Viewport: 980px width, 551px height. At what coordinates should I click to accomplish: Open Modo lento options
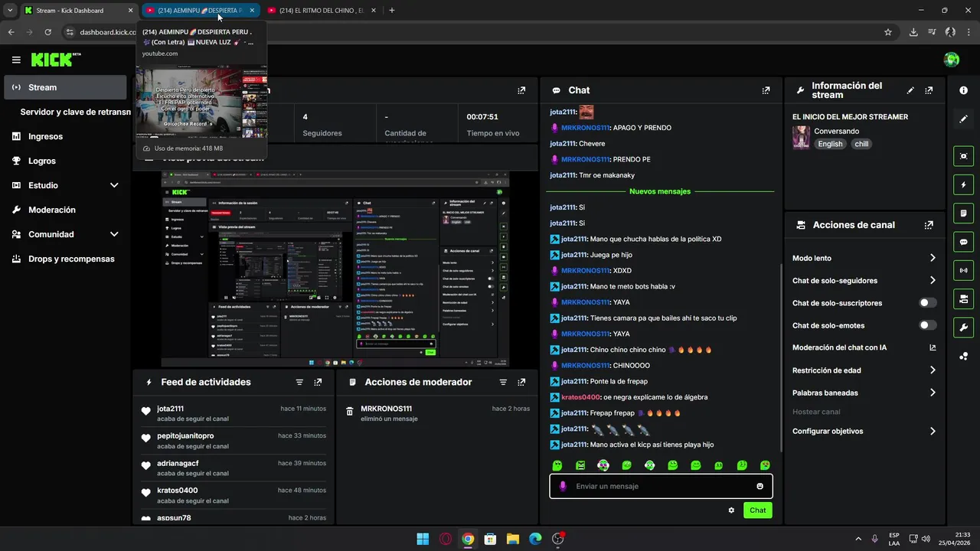[864, 258]
